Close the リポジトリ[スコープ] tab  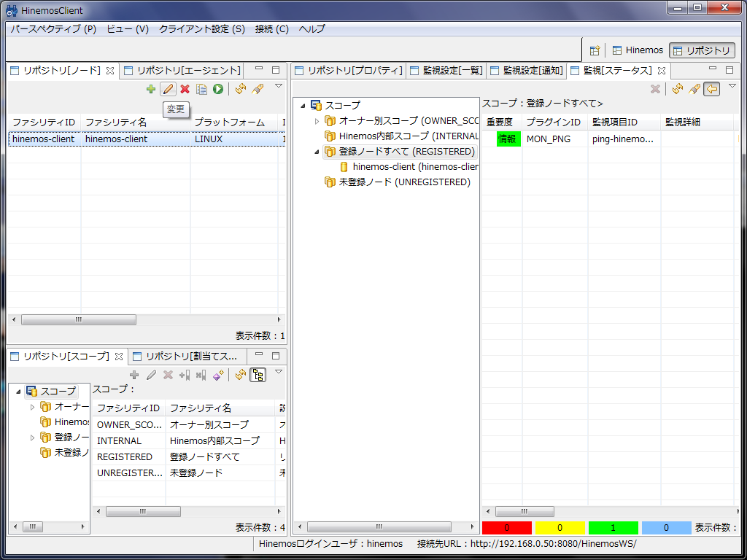tap(119, 356)
